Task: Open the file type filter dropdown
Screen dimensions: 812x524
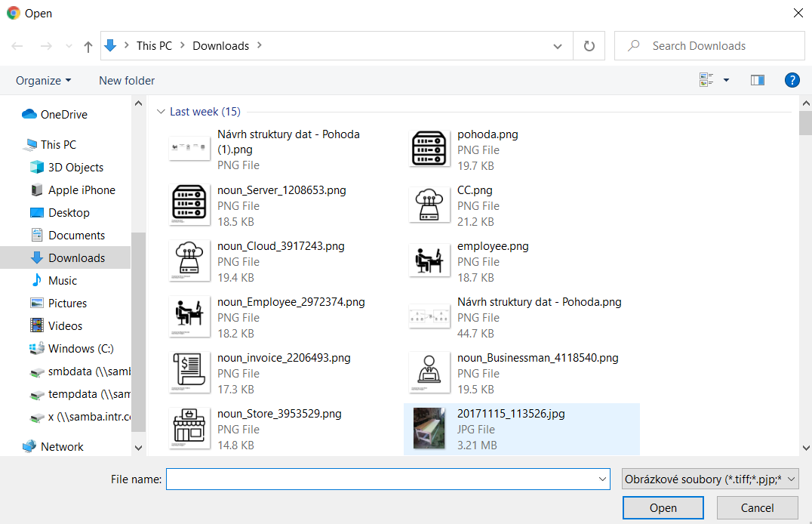Action: 710,479
